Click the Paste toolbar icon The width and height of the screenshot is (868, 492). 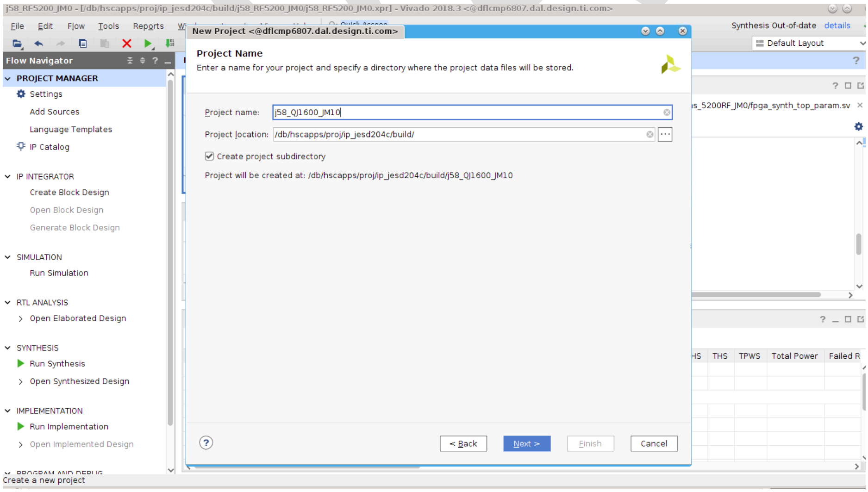point(105,44)
